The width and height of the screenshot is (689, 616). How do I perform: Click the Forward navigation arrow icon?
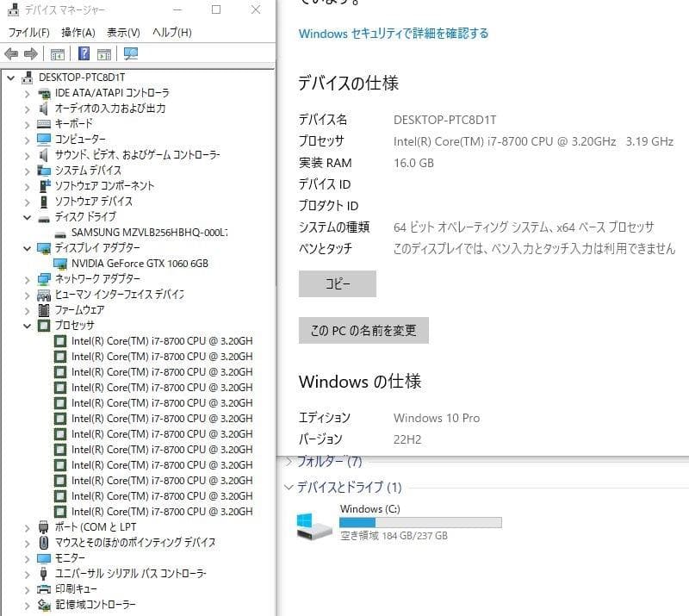31,53
